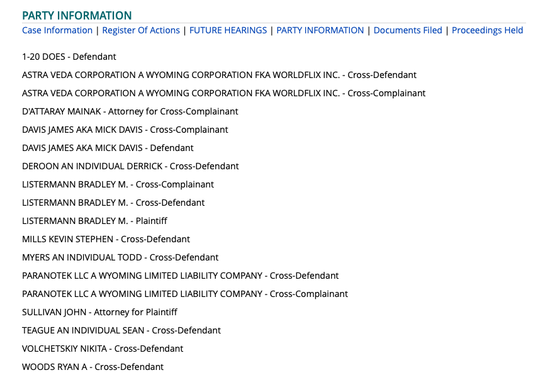Select DAVIS JAMES Cross-Complainant row
The height and width of the screenshot is (392, 550).
[125, 130]
